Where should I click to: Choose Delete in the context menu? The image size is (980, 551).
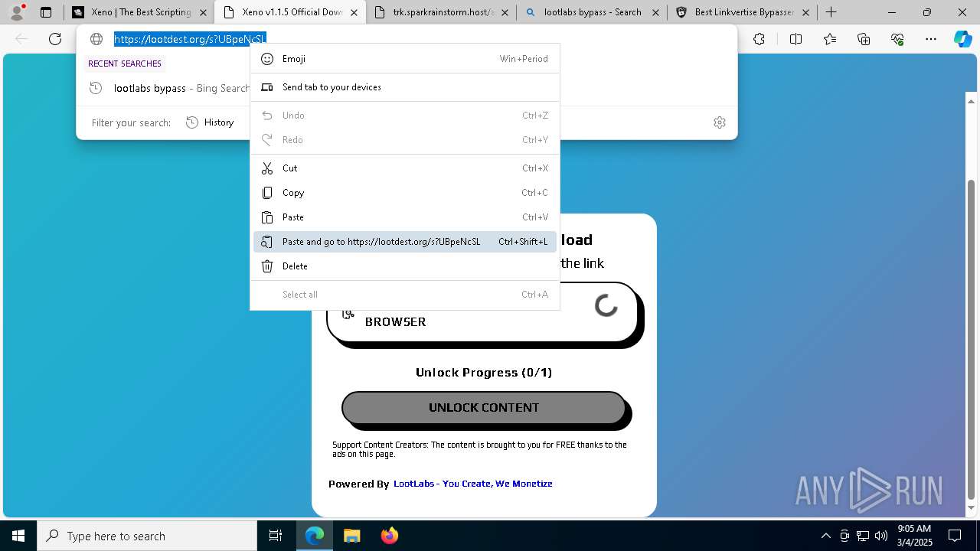[x=405, y=266]
